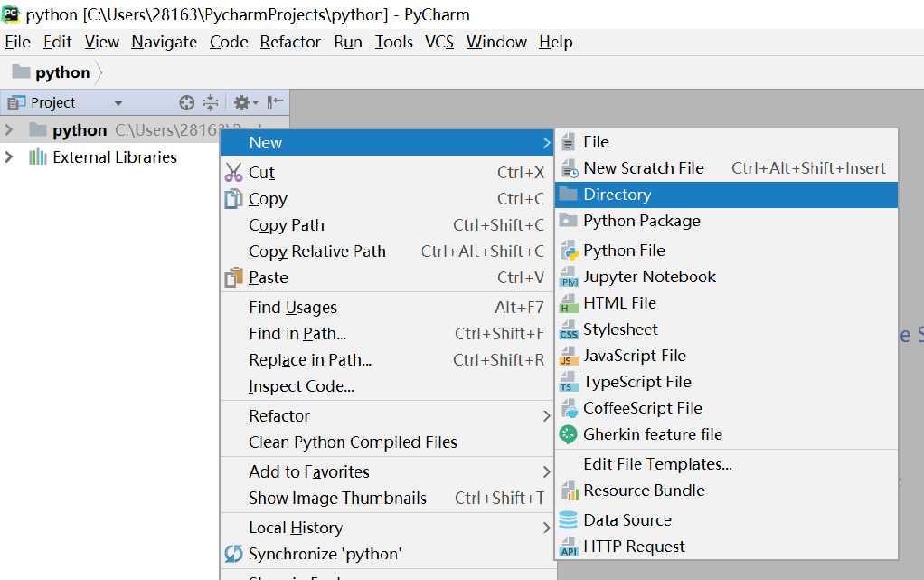This screenshot has width=924, height=580.
Task: Click the Python Package folder icon
Action: point(568,221)
